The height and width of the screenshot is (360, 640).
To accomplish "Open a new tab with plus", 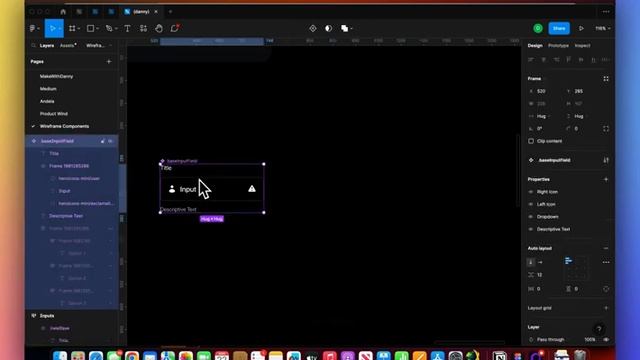I will coord(170,12).
